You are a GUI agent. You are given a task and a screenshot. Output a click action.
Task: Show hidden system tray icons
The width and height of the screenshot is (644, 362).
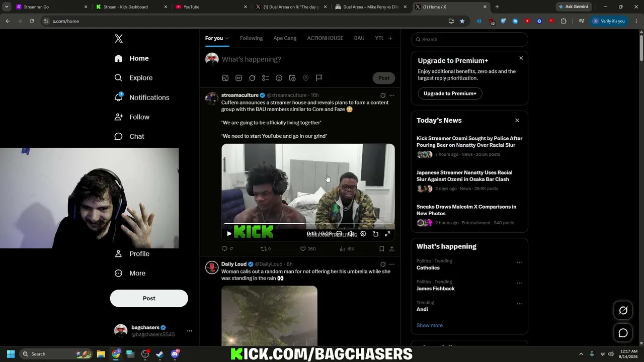(x=581, y=354)
